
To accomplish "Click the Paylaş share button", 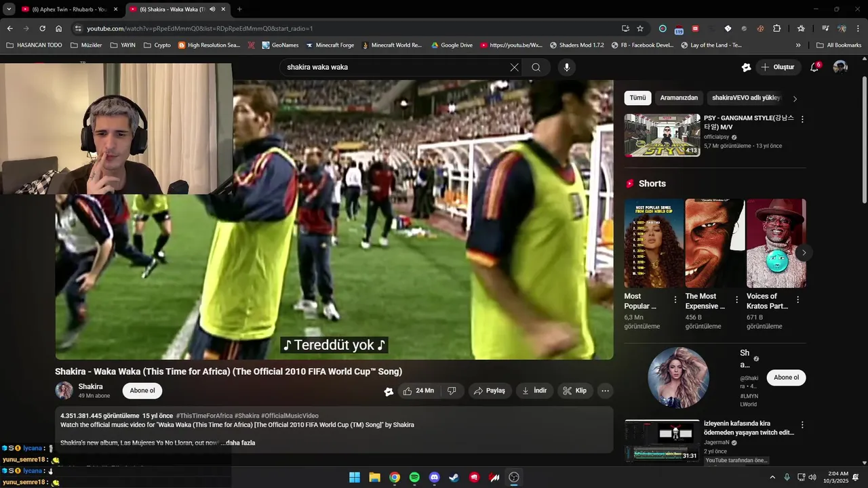I will [x=490, y=390].
